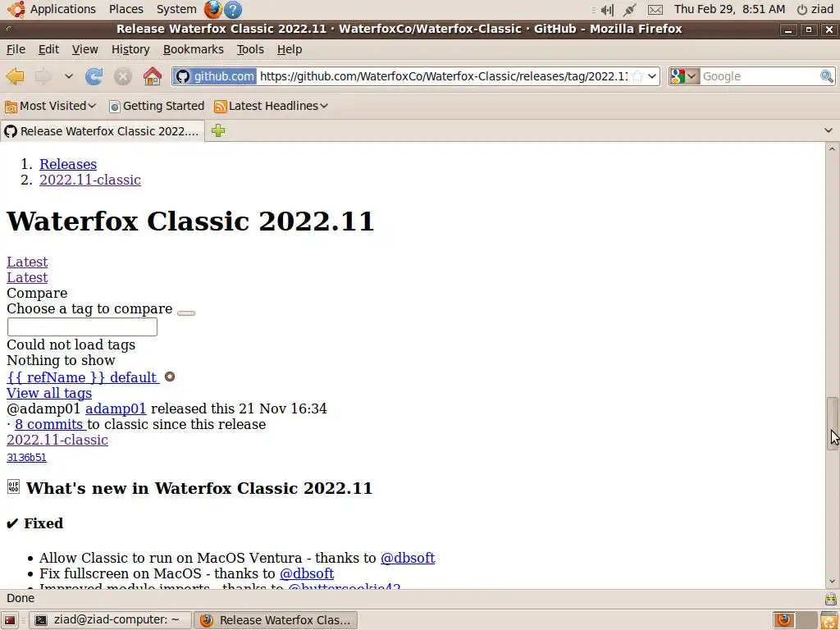Click the workspace switcher Firefox icon

(x=784, y=620)
